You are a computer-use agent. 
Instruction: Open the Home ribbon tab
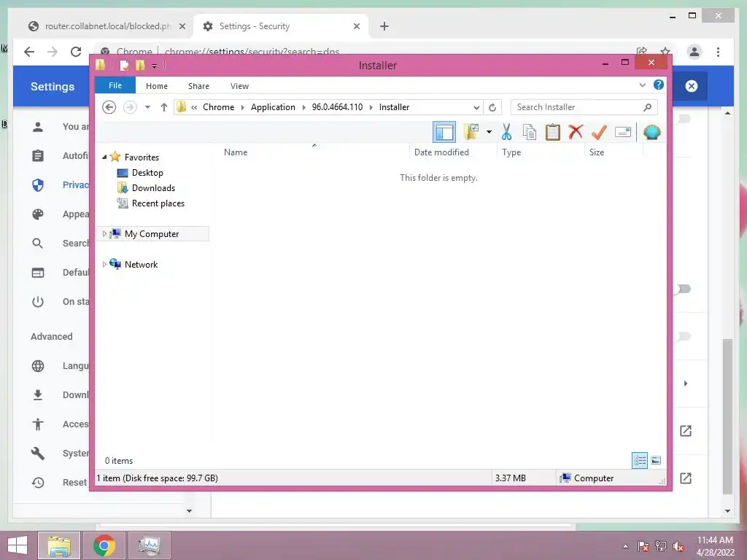tap(157, 86)
